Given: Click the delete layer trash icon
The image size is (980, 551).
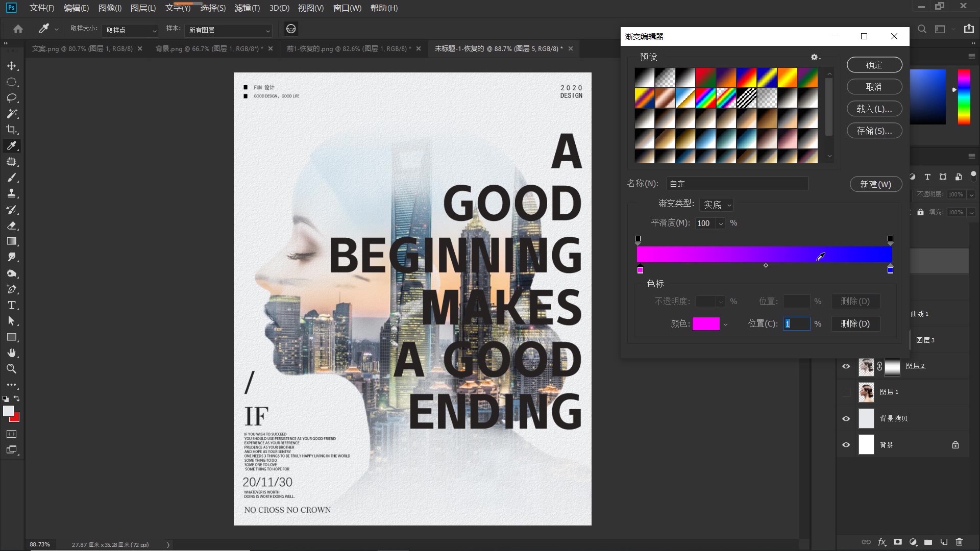Looking at the screenshot, I should click(x=959, y=542).
